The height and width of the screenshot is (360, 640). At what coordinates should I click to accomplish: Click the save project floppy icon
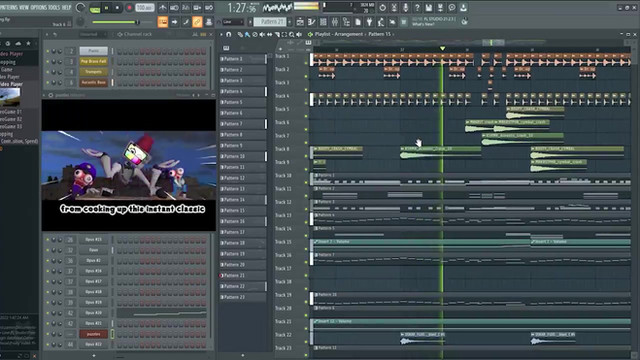429,7
